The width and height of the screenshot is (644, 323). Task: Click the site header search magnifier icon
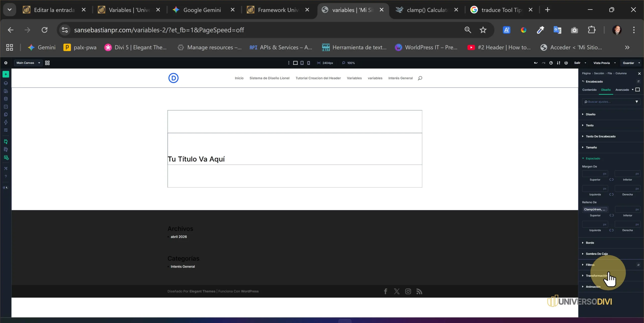pos(420,78)
